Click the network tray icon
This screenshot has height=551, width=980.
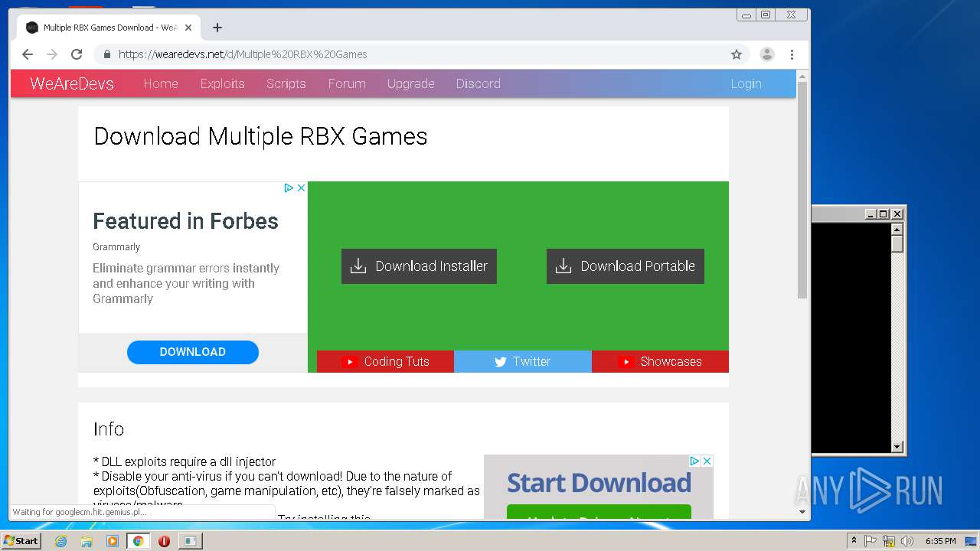pos(889,541)
